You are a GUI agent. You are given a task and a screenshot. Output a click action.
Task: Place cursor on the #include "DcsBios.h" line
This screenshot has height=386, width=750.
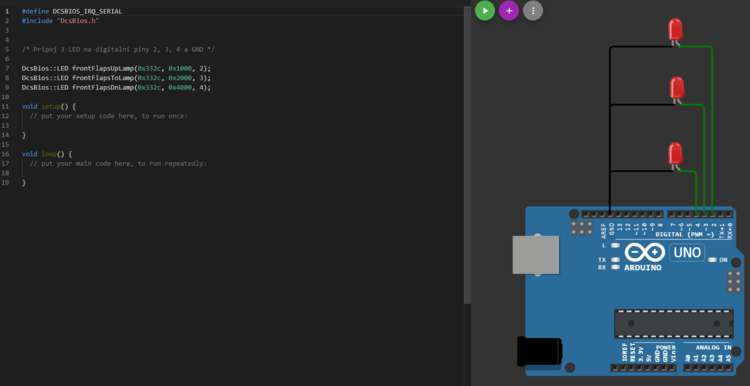[61, 21]
